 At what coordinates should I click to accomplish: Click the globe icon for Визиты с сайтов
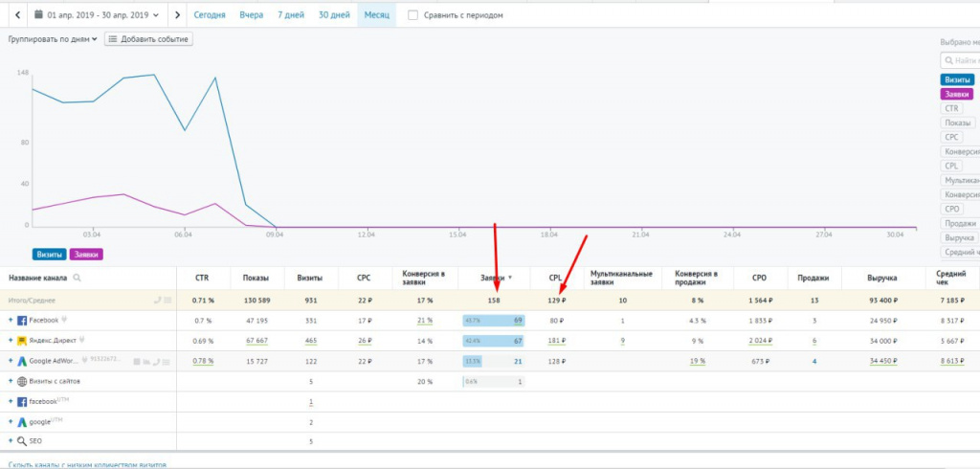tap(21, 381)
